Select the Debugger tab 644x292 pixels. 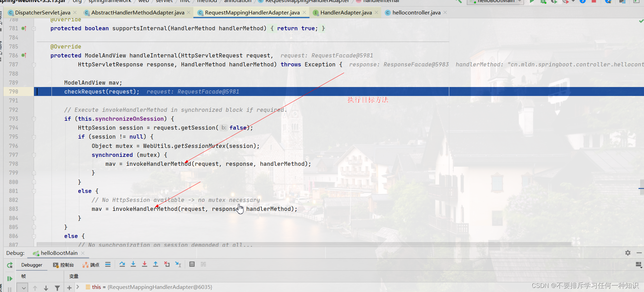point(32,265)
